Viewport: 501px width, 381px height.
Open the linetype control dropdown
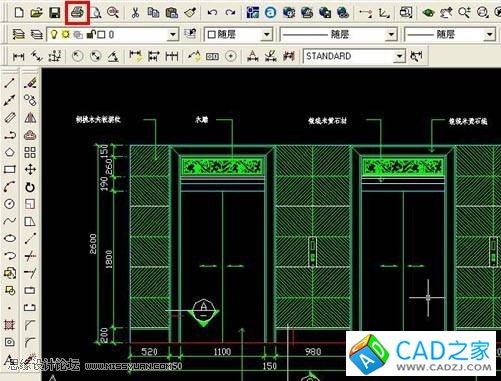[x=391, y=34]
